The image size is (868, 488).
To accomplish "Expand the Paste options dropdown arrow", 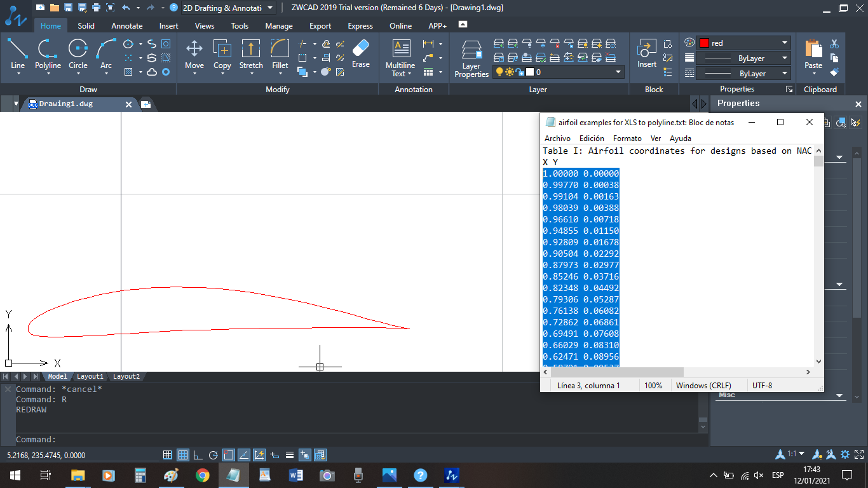I will point(813,73).
